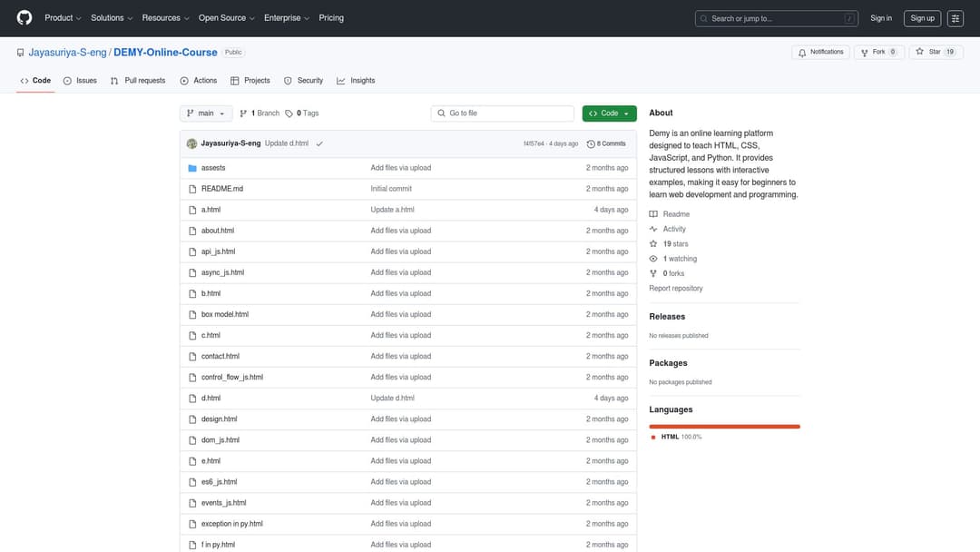Screen dimensions: 980x552
Task: Switch to the Security tab
Action: 303,81
